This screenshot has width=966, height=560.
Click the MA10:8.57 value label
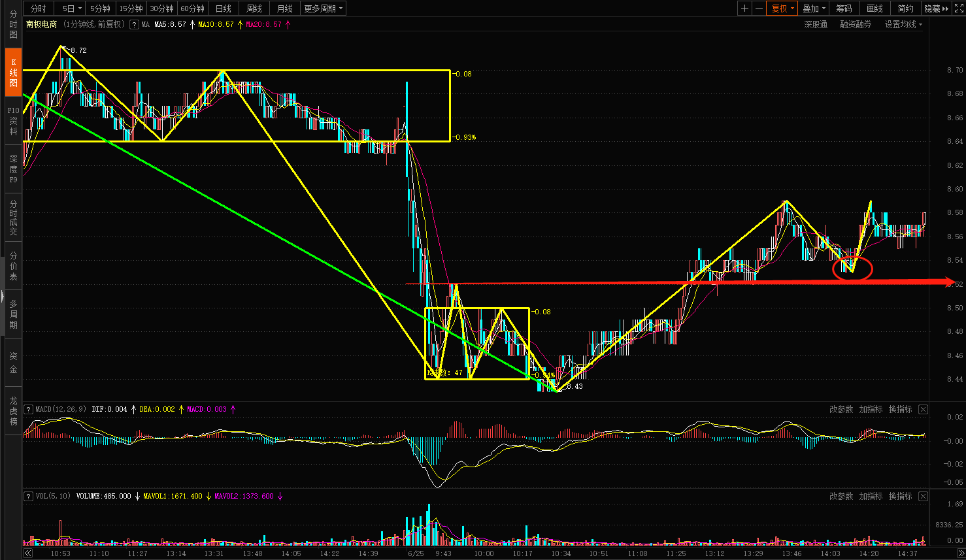click(x=216, y=24)
